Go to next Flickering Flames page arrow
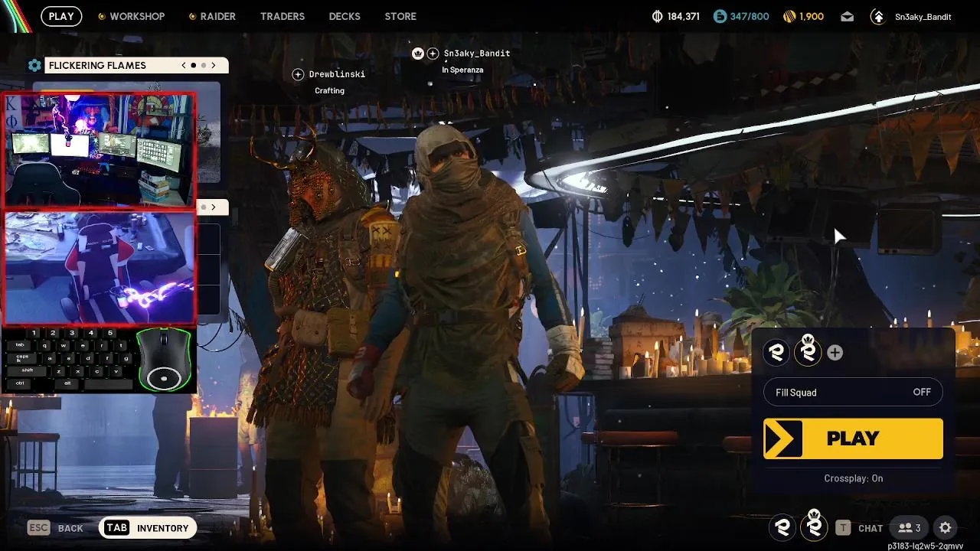This screenshot has width=980, height=551. (214, 65)
